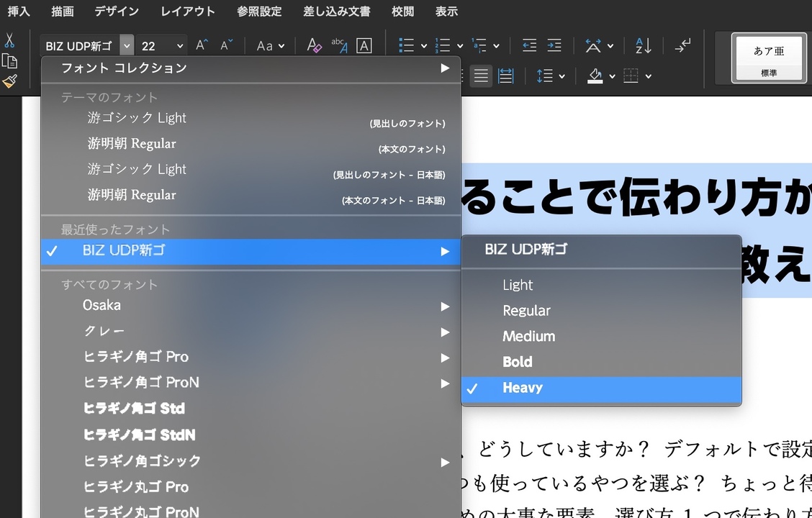Click the Borders icon
Image resolution: width=812 pixels, height=518 pixels.
pyautogui.click(x=631, y=76)
